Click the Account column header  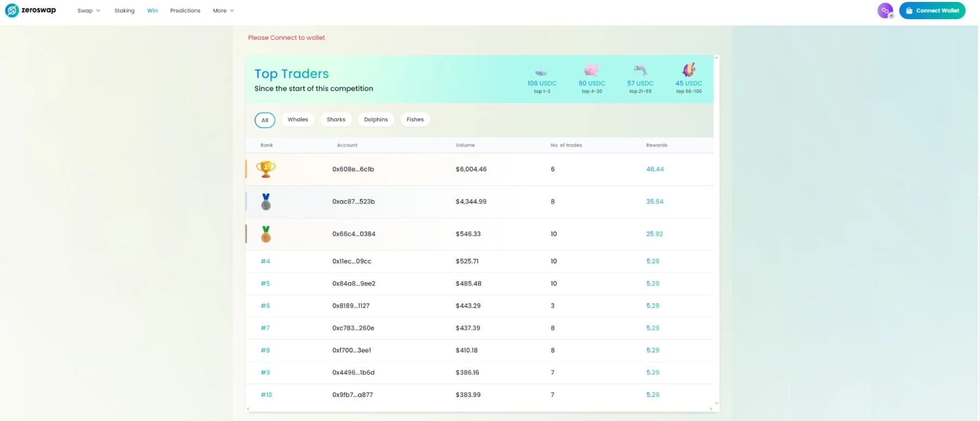pyautogui.click(x=347, y=145)
